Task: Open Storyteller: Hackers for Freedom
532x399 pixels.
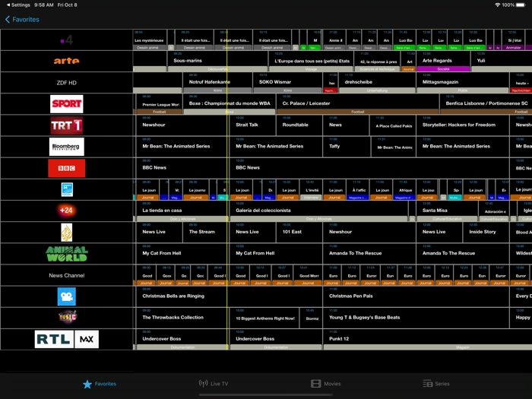Action: click(x=463, y=125)
